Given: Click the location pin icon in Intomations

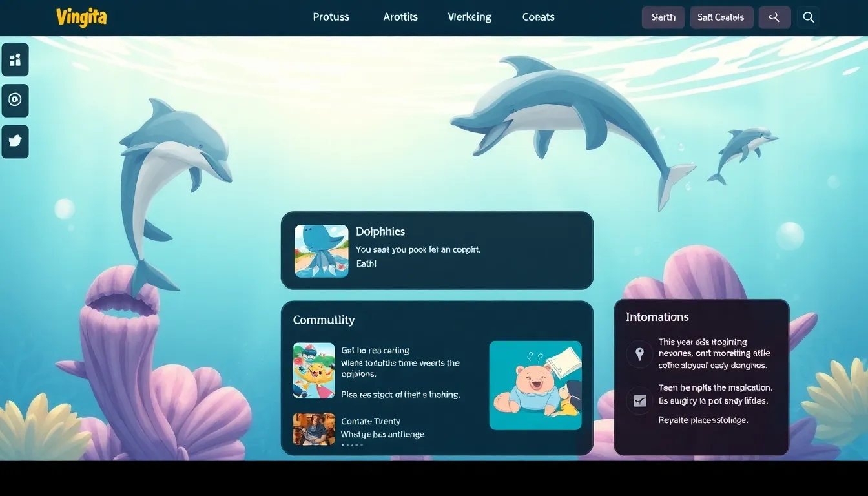Looking at the screenshot, I should point(639,354).
